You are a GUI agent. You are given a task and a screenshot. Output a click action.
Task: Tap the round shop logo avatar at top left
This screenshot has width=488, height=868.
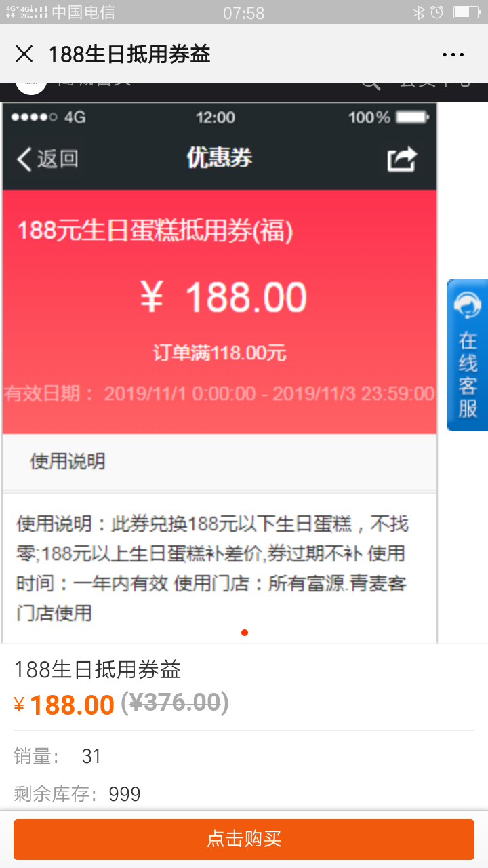click(32, 86)
